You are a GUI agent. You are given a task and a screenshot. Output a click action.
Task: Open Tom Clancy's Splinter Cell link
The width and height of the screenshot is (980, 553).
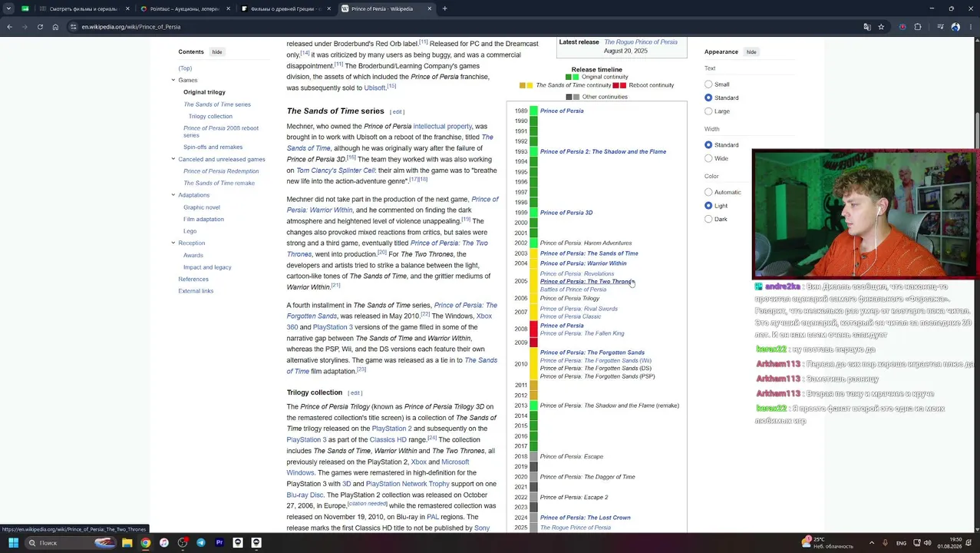pos(335,171)
